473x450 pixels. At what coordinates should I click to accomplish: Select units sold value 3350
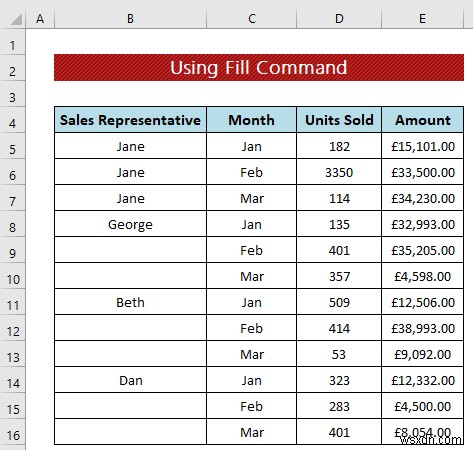(339, 172)
